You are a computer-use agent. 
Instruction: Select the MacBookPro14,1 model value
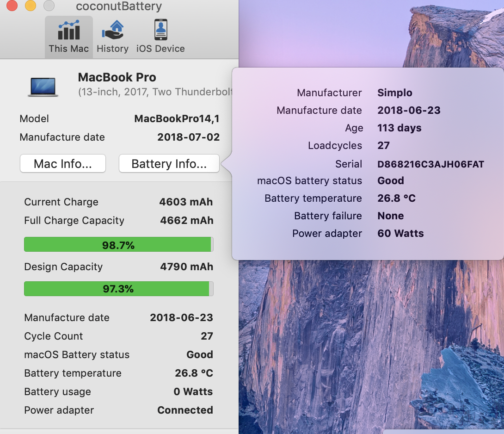click(x=177, y=119)
